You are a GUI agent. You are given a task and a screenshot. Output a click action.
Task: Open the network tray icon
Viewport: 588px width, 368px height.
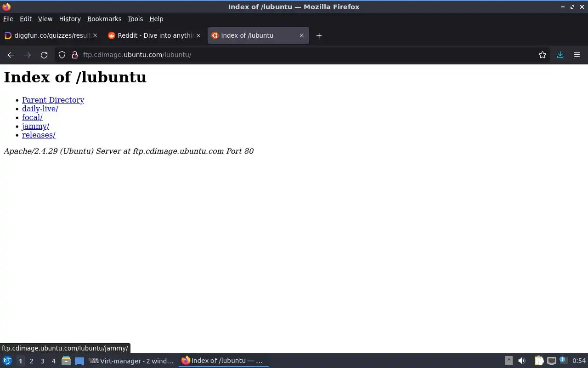coord(552,361)
